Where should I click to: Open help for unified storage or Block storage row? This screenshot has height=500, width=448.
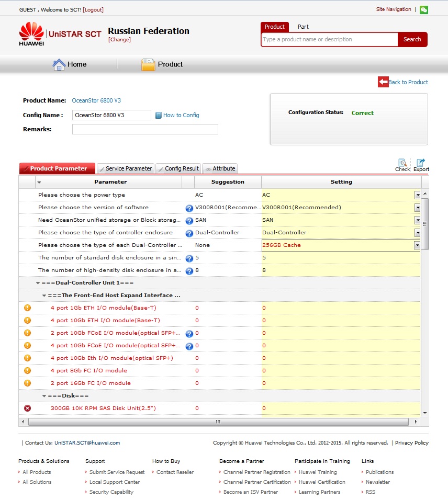coord(189,221)
